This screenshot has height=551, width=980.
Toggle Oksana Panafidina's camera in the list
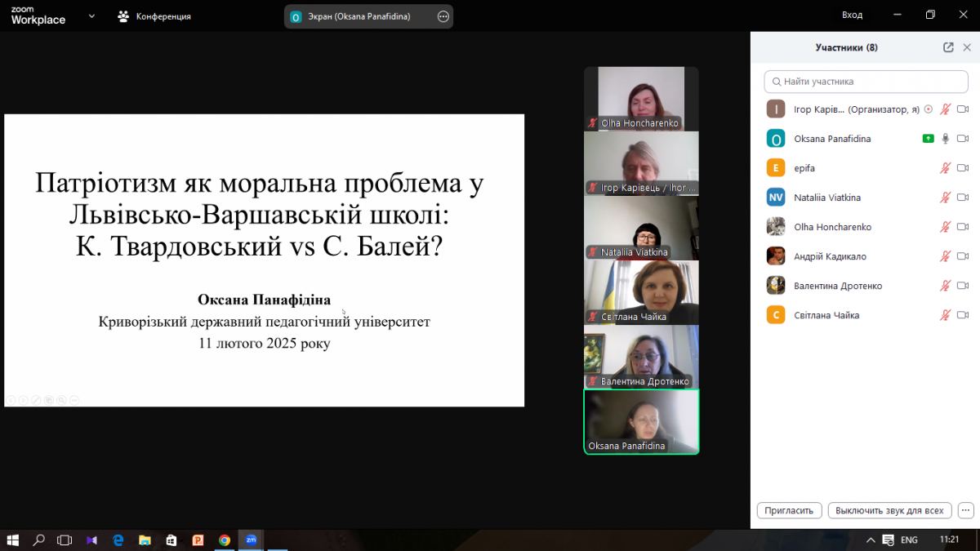(x=963, y=139)
